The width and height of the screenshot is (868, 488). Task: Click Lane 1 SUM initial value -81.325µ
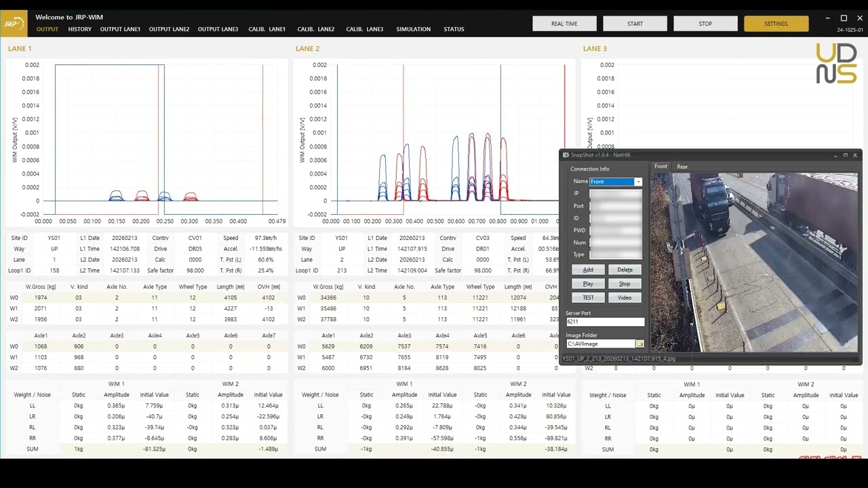[155, 449]
